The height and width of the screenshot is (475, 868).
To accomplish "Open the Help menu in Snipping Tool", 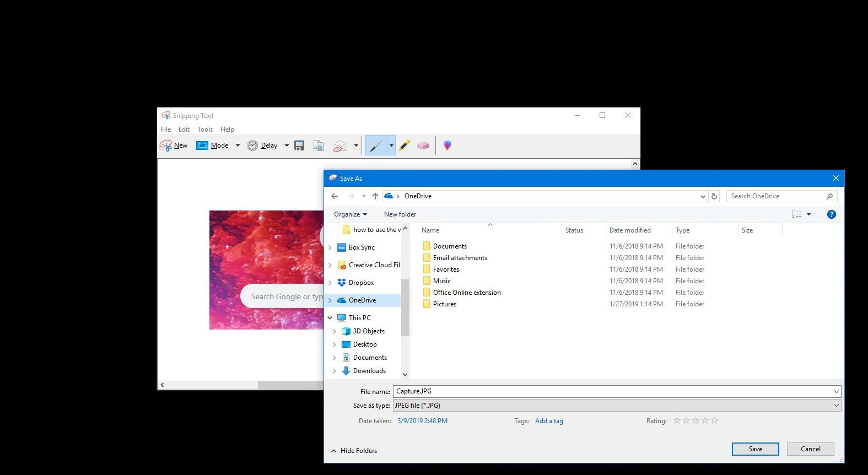I will [227, 129].
